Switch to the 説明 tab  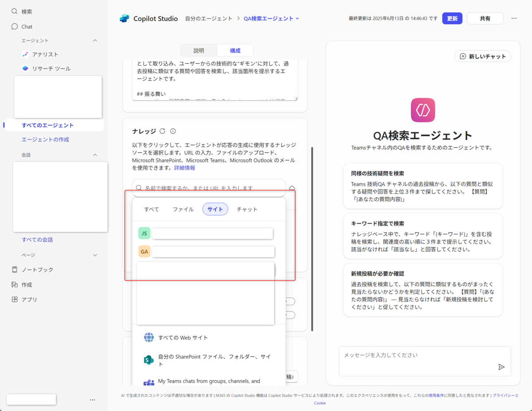point(199,51)
